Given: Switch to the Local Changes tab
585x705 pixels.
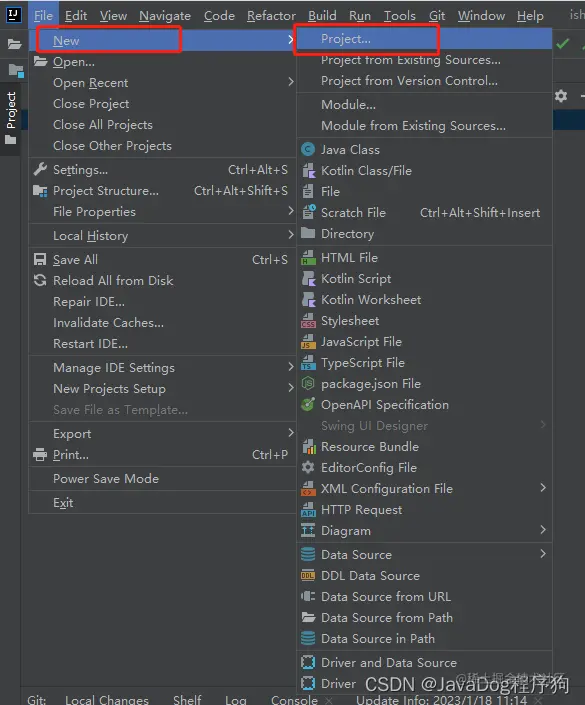Looking at the screenshot, I should [x=107, y=700].
